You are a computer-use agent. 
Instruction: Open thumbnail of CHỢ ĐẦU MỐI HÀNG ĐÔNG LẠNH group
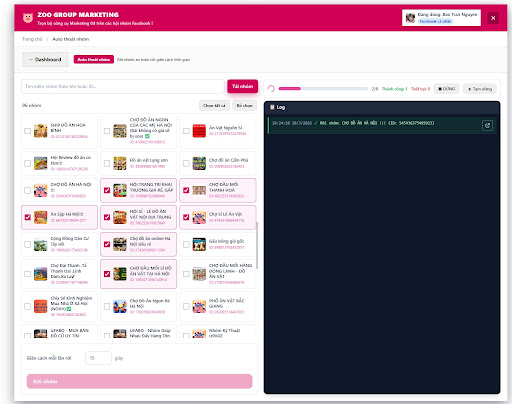click(x=199, y=274)
